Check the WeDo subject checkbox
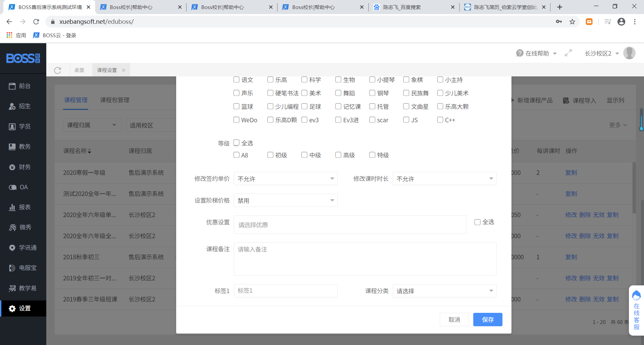Viewport: 644px width, 345px height. 236,120
